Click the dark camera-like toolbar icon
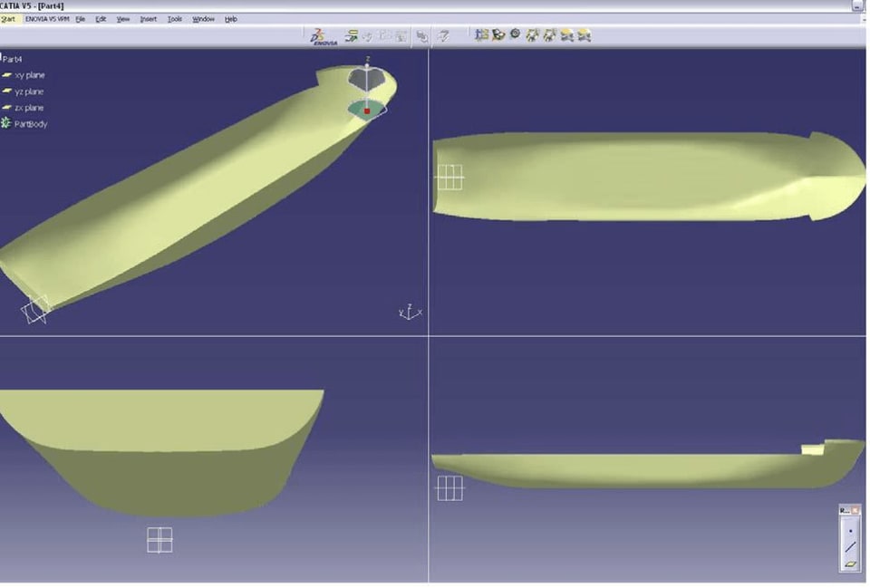Image resolution: width=870 pixels, height=588 pixels. (498, 35)
